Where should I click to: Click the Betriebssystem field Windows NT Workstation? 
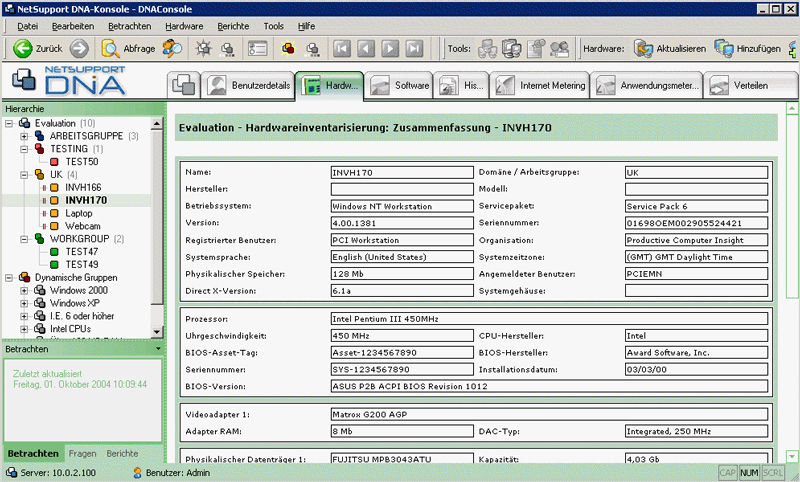pos(402,206)
